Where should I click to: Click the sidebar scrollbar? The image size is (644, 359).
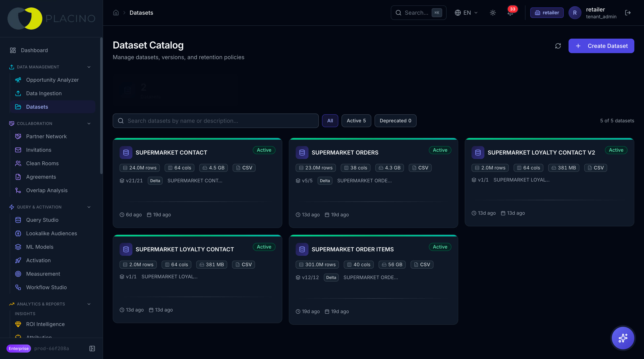101,106
